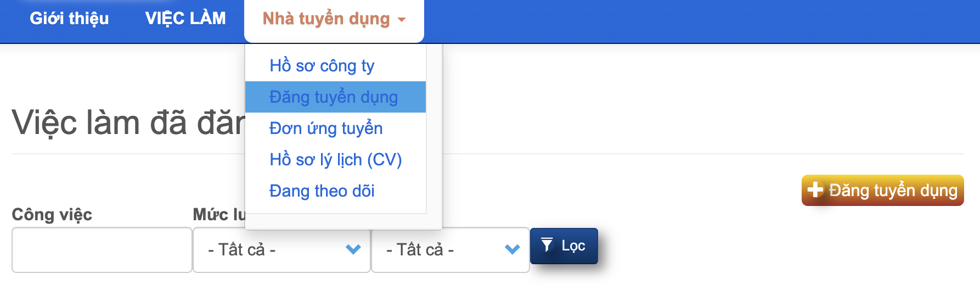Screen dimensions: 980x290
Task: Open Đơn ứng tuyển from the dropdown menu
Action: [326, 129]
